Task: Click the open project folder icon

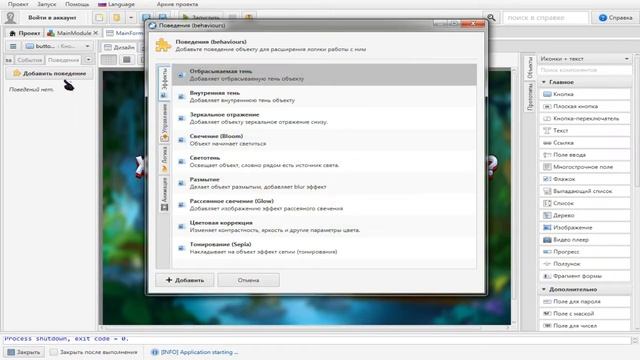Action: (x=117, y=18)
